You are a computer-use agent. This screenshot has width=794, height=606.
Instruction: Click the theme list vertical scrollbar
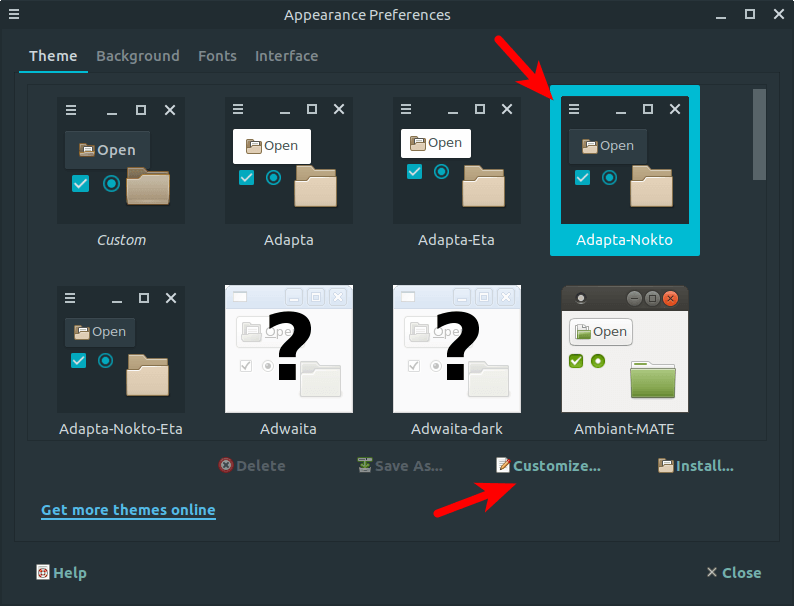pyautogui.click(x=759, y=135)
